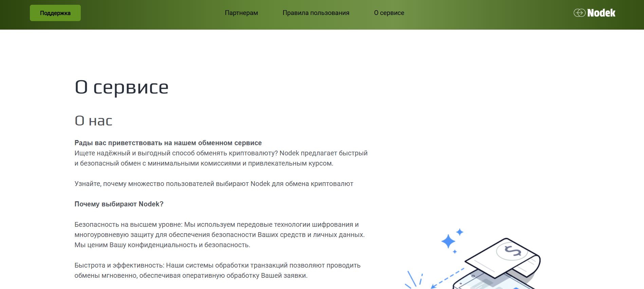Open the Поддержка support button
The height and width of the screenshot is (289, 644).
click(55, 13)
